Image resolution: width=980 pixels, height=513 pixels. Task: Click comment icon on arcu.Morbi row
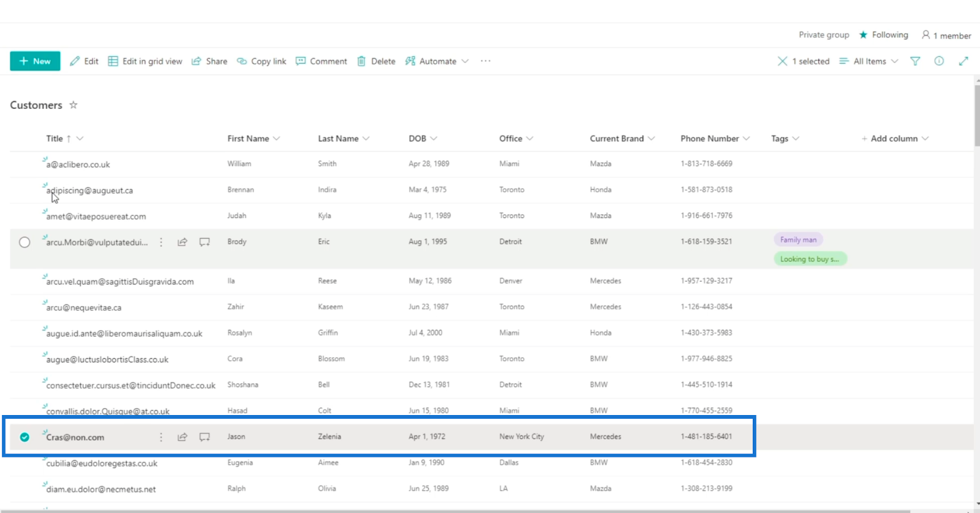pos(205,242)
